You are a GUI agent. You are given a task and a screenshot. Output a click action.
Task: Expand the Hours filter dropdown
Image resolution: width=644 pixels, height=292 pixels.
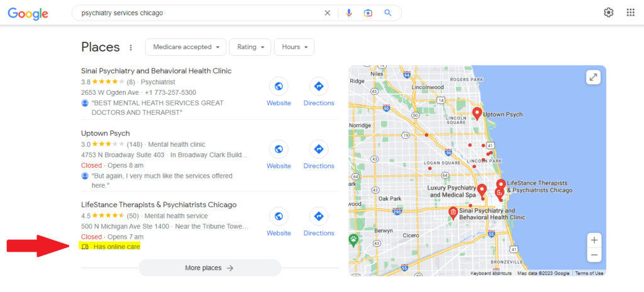(294, 47)
